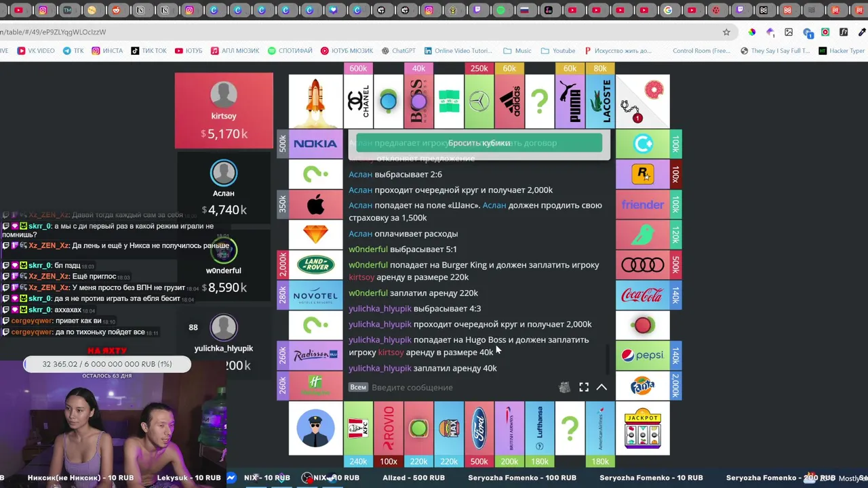Select the friender property cell
This screenshot has height=488, width=868.
point(643,204)
